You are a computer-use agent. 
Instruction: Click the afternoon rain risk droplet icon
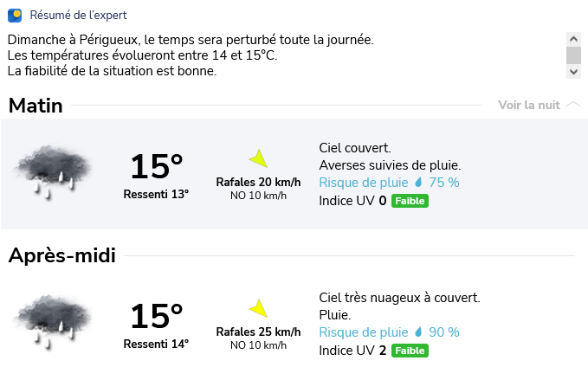418,332
